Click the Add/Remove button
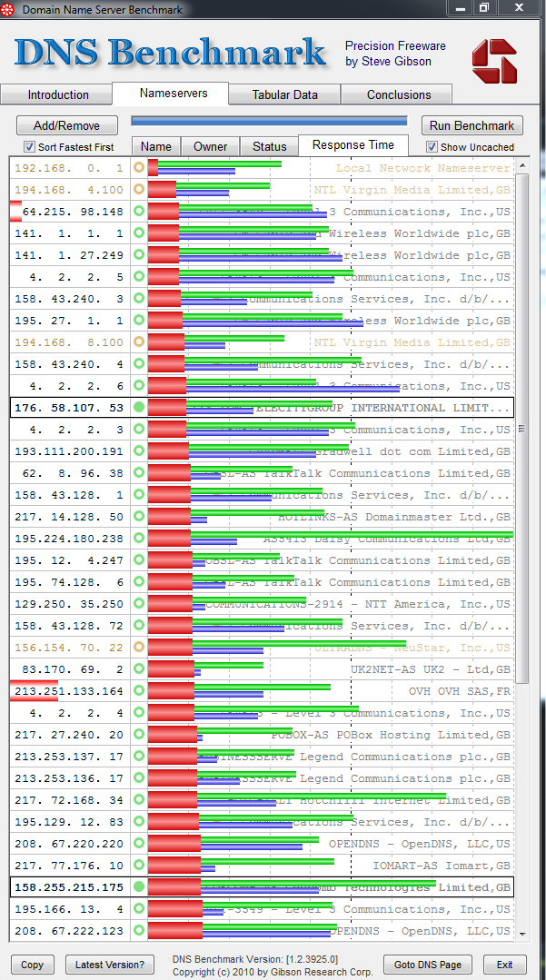 point(67,125)
